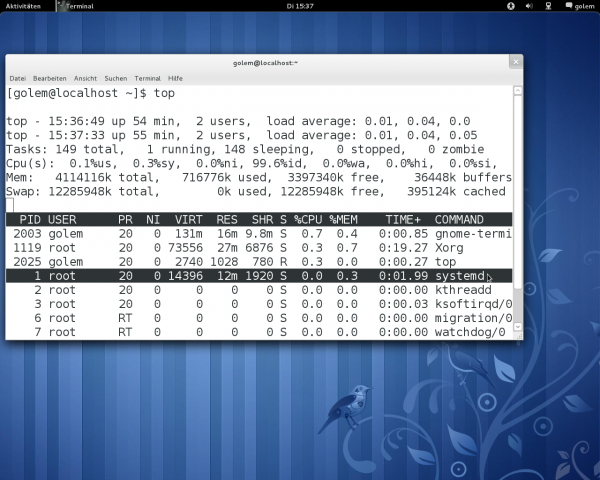Open the Hilfe menu
The image size is (600, 480).
175,78
